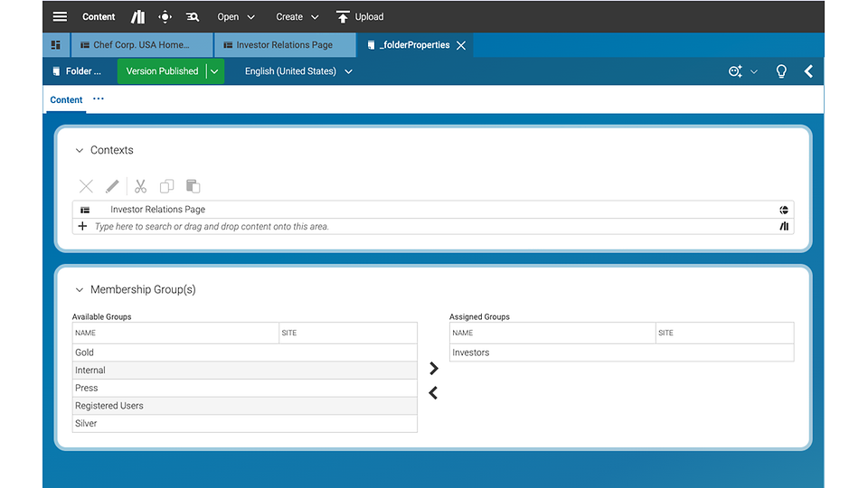Move selected group to Assigned Groups
This screenshot has height=488, width=868.
(433, 369)
